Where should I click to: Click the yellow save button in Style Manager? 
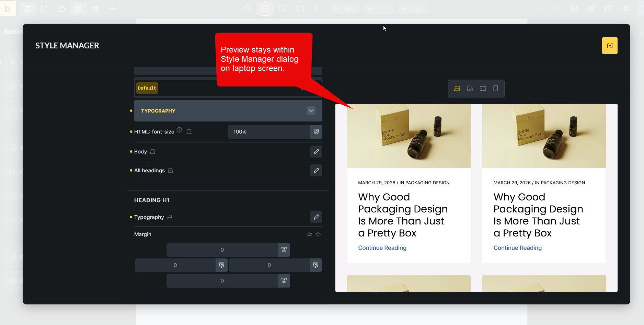point(609,46)
